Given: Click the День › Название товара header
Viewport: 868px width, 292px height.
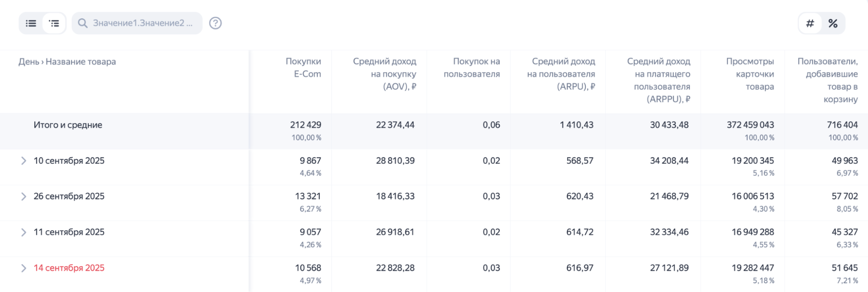Looking at the screenshot, I should tap(67, 62).
